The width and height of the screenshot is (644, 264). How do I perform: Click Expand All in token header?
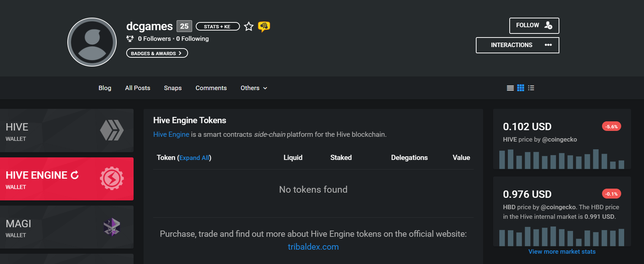coord(194,158)
